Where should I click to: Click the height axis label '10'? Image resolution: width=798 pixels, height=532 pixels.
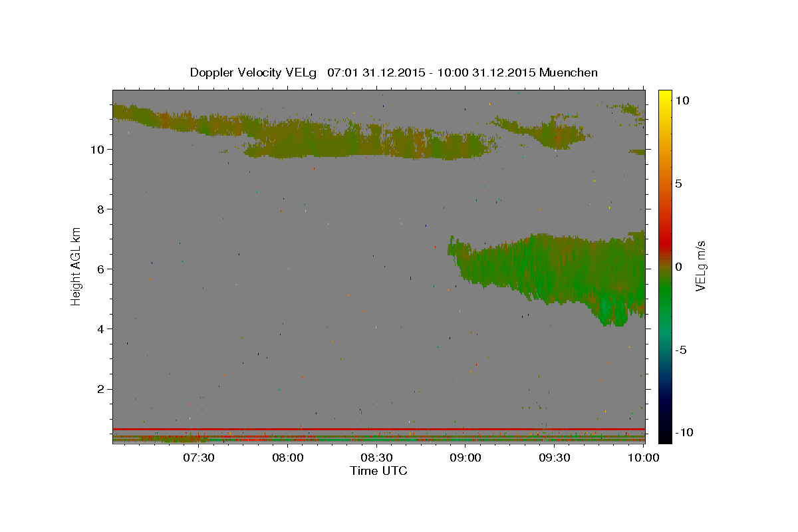click(x=97, y=149)
